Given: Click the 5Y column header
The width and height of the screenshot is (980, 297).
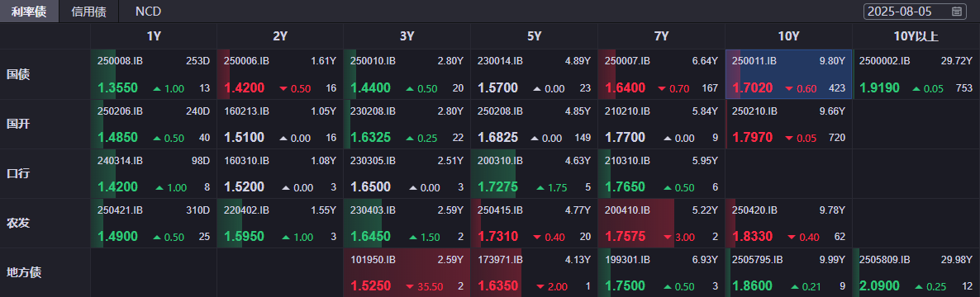Looking at the screenshot, I should point(534,36).
